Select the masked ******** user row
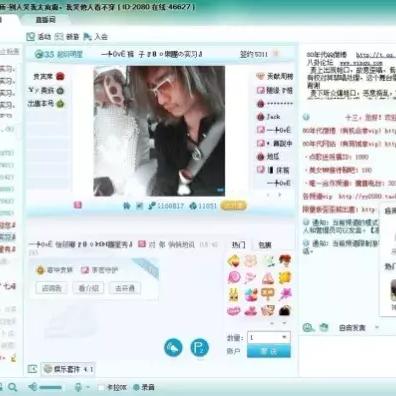 tap(275, 104)
